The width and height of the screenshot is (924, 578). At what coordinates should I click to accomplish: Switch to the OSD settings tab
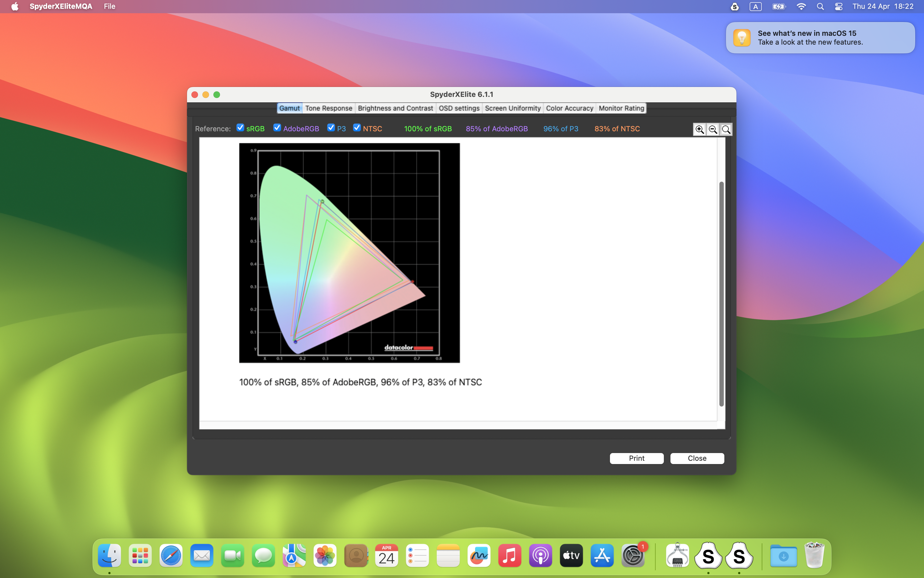click(x=459, y=108)
